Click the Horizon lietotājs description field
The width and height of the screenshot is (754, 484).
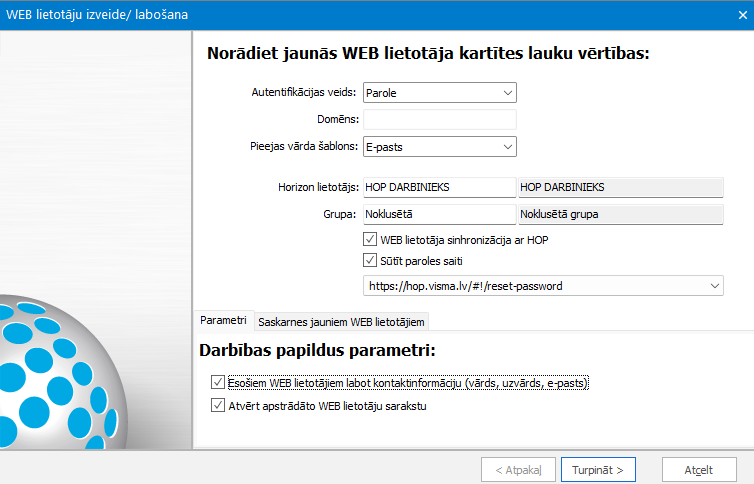click(621, 187)
